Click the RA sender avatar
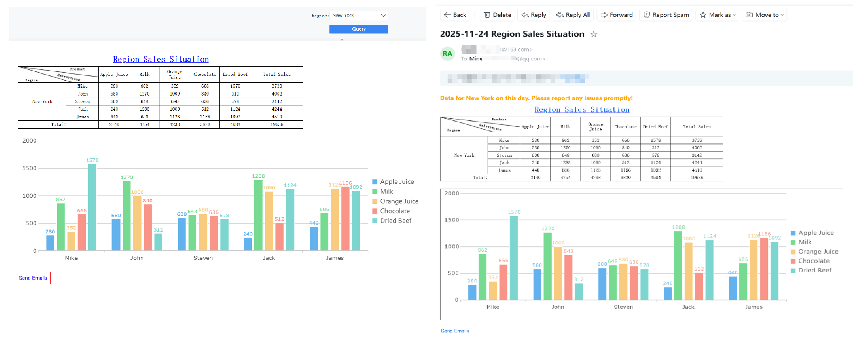868x348 pixels. click(448, 54)
